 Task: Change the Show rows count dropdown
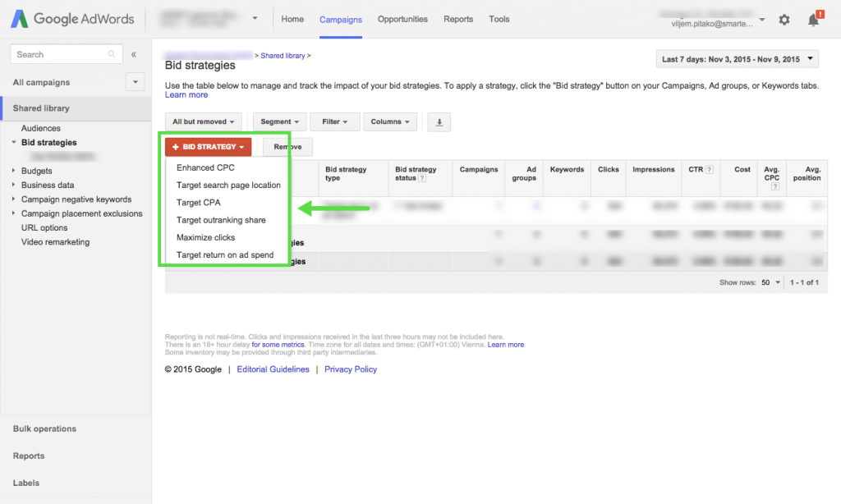tap(770, 282)
